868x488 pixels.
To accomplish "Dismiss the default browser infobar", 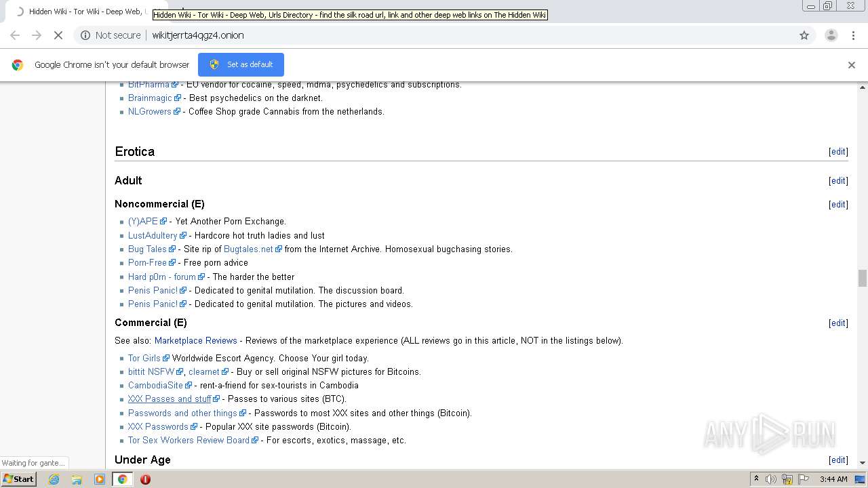I will [x=852, y=65].
